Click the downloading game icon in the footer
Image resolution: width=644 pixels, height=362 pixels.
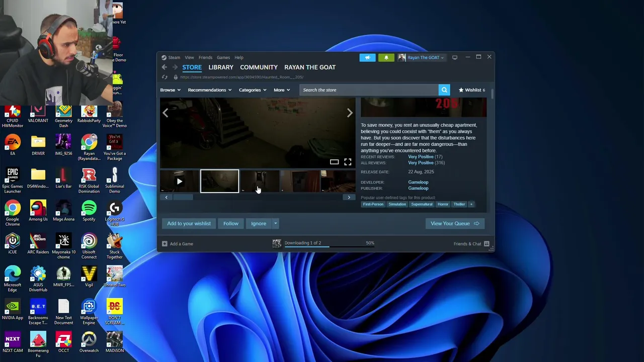pyautogui.click(x=277, y=243)
